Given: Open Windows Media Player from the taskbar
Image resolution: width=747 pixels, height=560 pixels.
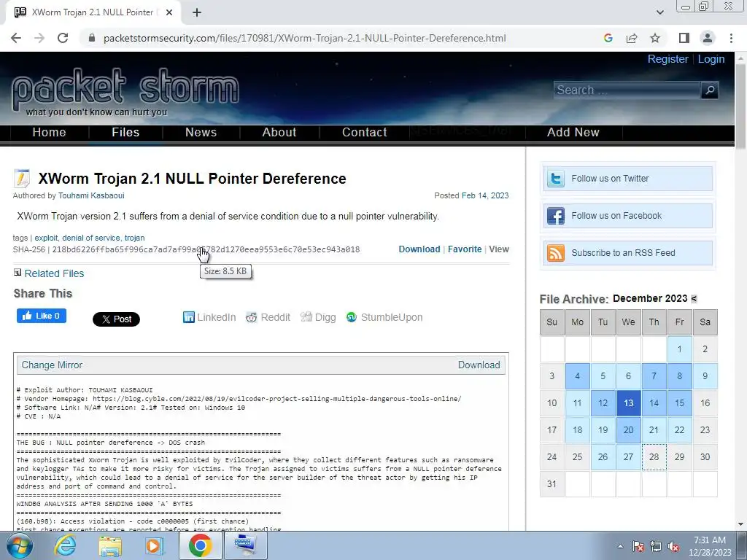Looking at the screenshot, I should tap(154, 545).
